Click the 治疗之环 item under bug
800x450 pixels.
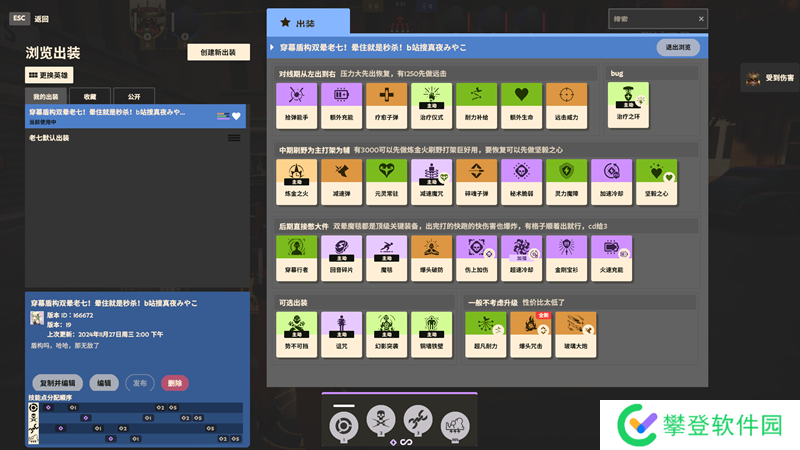click(628, 105)
